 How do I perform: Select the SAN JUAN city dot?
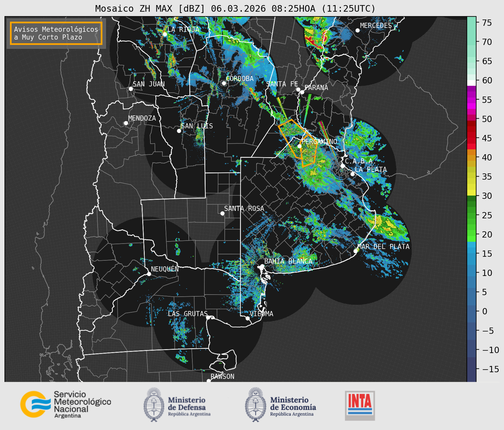point(131,89)
